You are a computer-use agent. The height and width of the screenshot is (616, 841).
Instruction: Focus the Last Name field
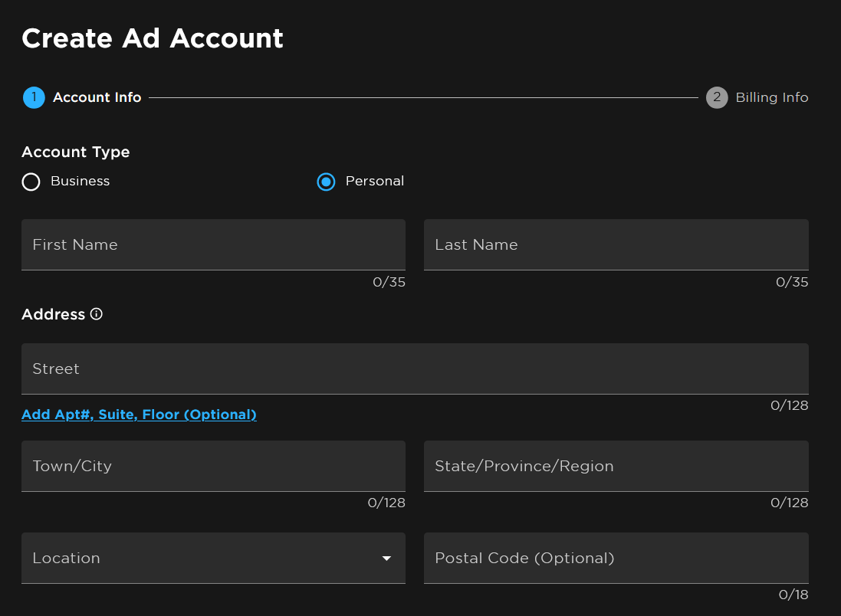[616, 244]
